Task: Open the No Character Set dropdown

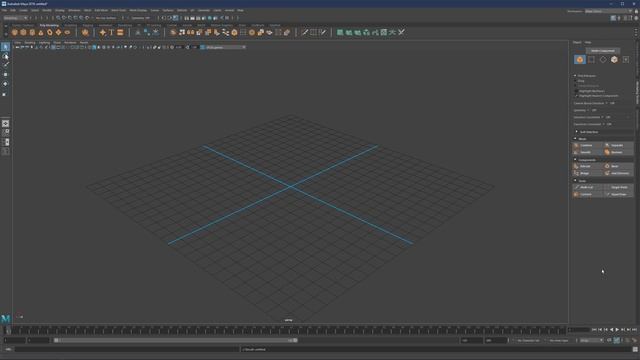Action: [529, 340]
